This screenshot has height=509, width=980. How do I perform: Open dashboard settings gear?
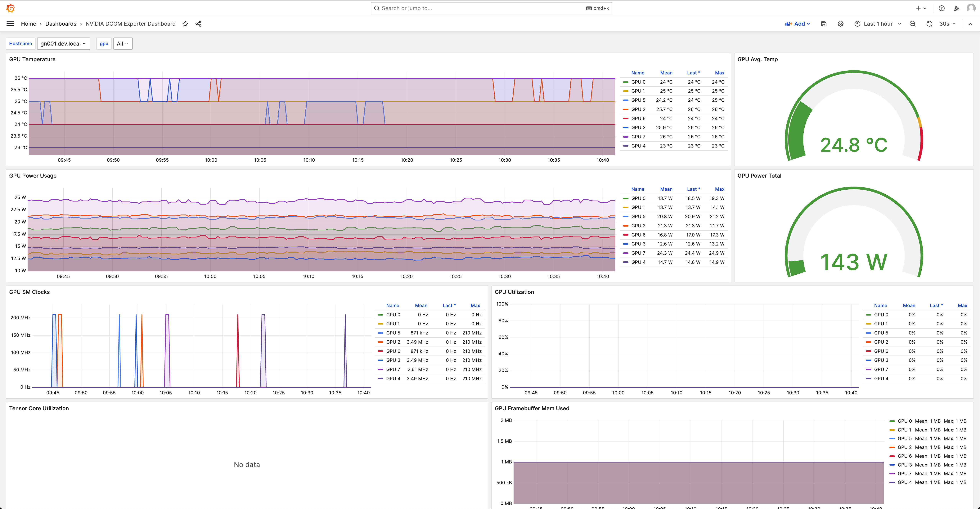coord(840,24)
